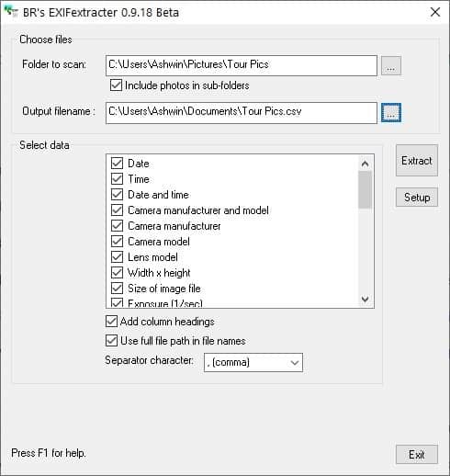Uncheck Include photos in sub-folders

coord(116,85)
